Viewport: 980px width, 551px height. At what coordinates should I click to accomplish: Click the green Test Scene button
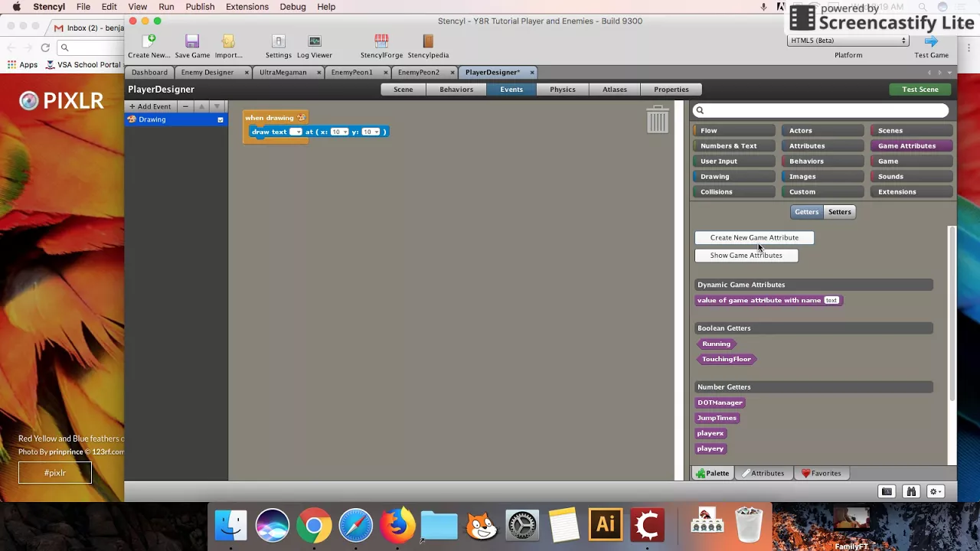[x=920, y=90]
